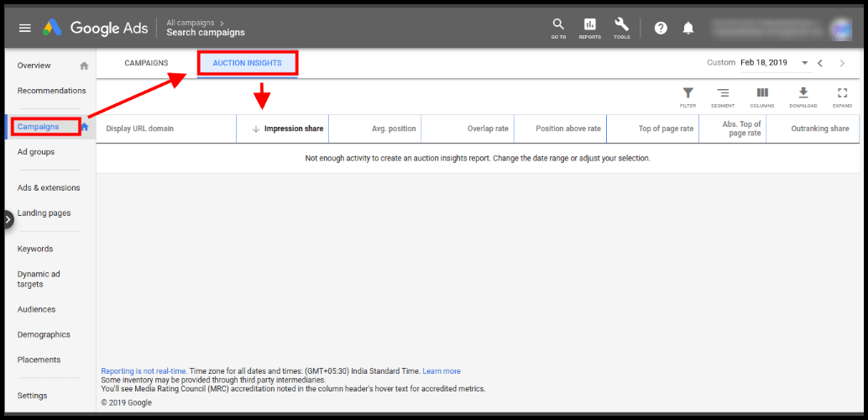The width and height of the screenshot is (868, 420).
Task: Open the Reports icon
Action: (x=589, y=29)
